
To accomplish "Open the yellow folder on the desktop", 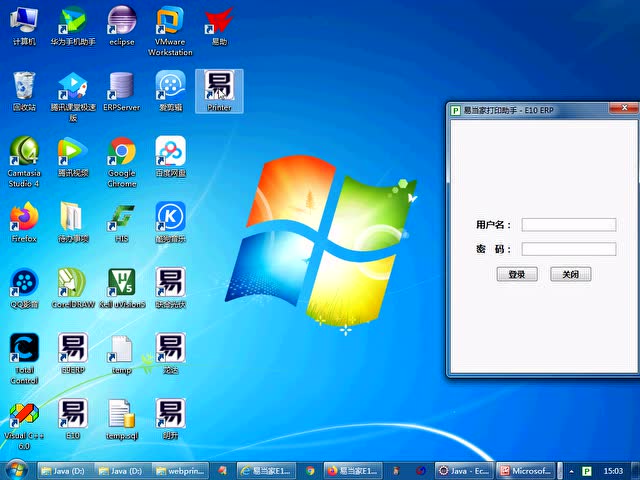I will [x=73, y=222].
